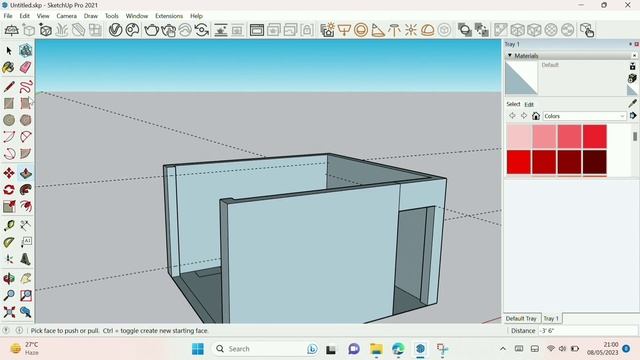The image size is (640, 360).
Task: Open the Windows Start menu
Action: click(198, 349)
